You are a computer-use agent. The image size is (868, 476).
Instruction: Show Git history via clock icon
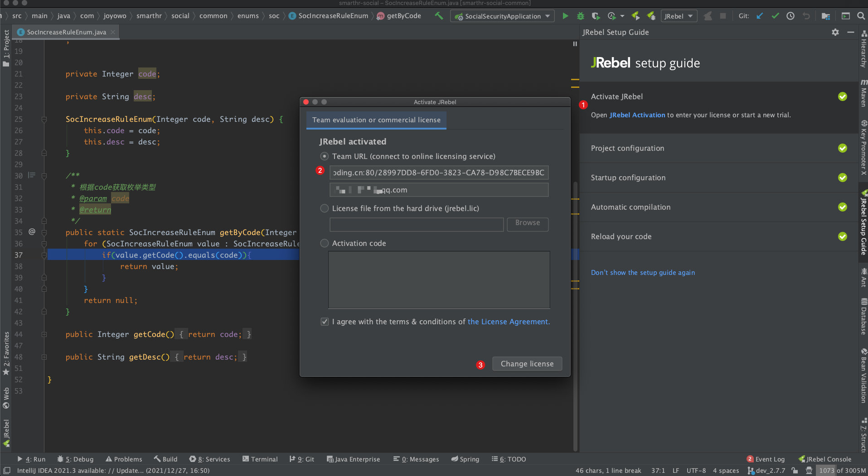tap(790, 16)
